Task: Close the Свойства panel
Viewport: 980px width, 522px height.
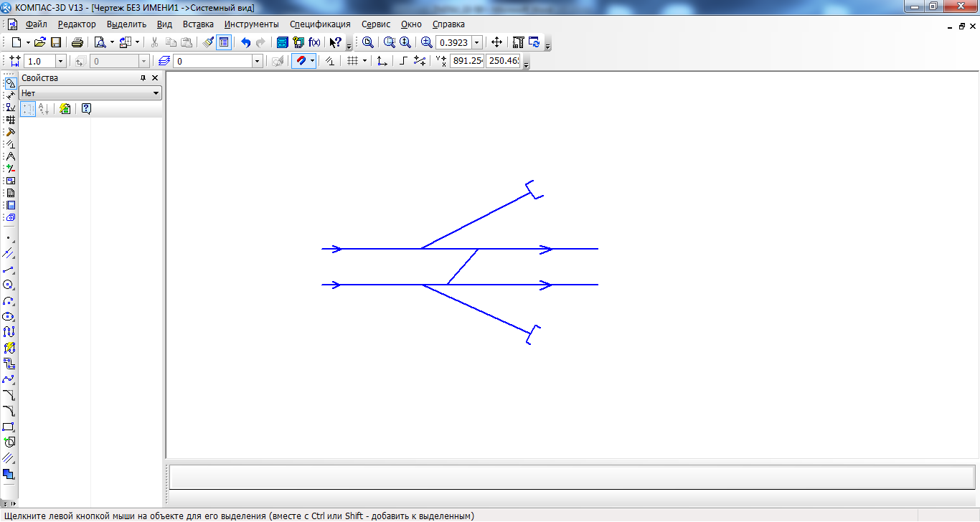Action: click(x=155, y=78)
